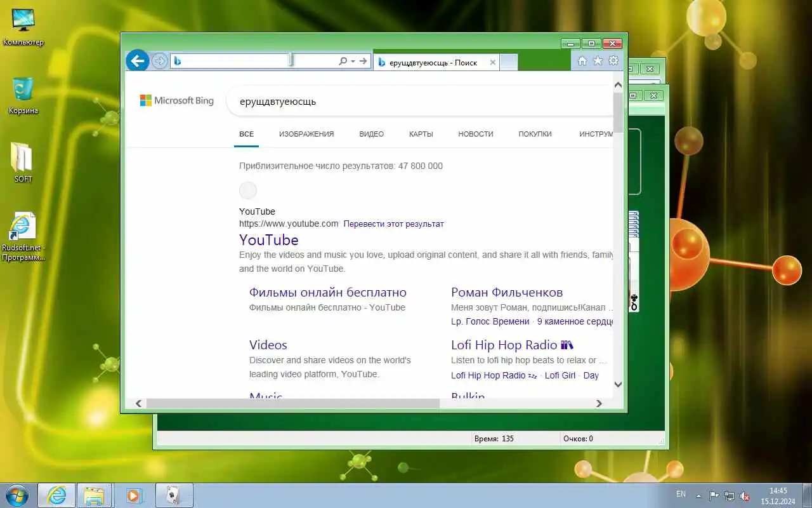This screenshot has width=812, height=508.
Task: Click the network tray icon
Action: [x=730, y=495]
